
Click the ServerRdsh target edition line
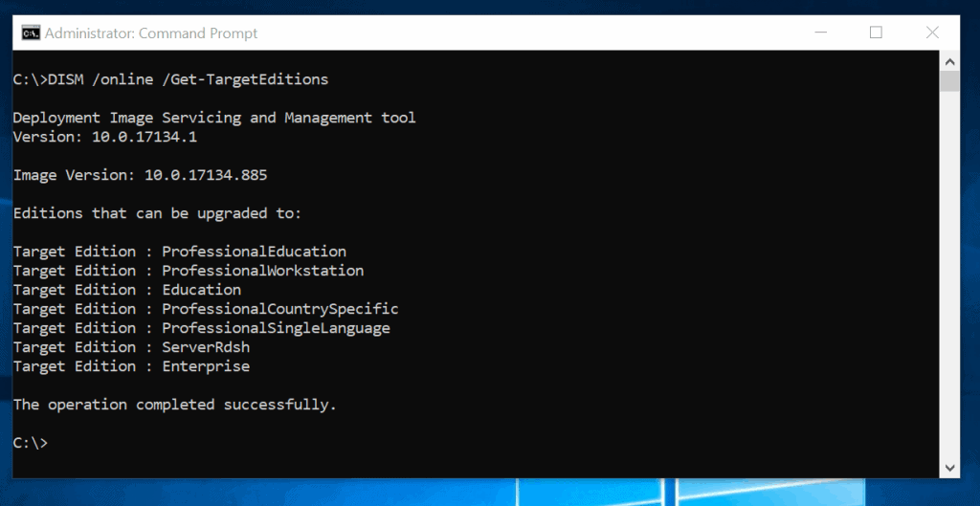(x=131, y=347)
